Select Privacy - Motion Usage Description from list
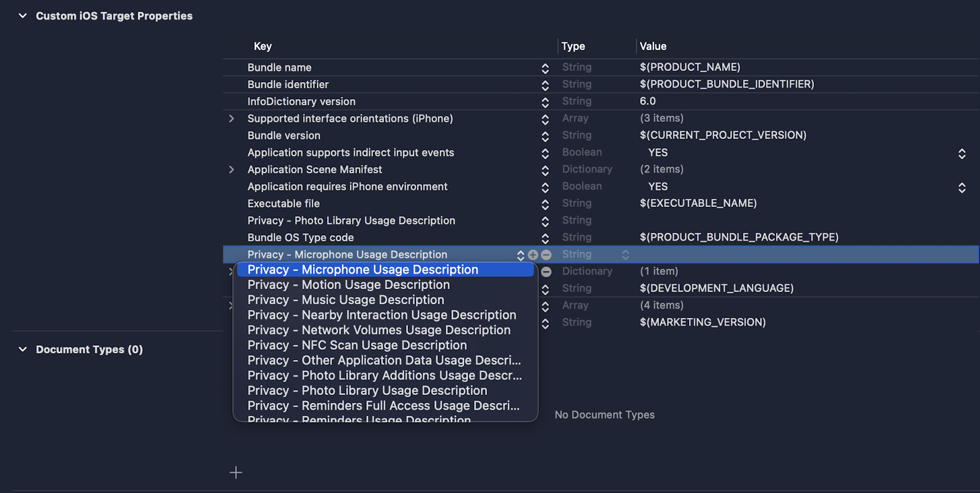Image resolution: width=980 pixels, height=493 pixels. tap(349, 285)
